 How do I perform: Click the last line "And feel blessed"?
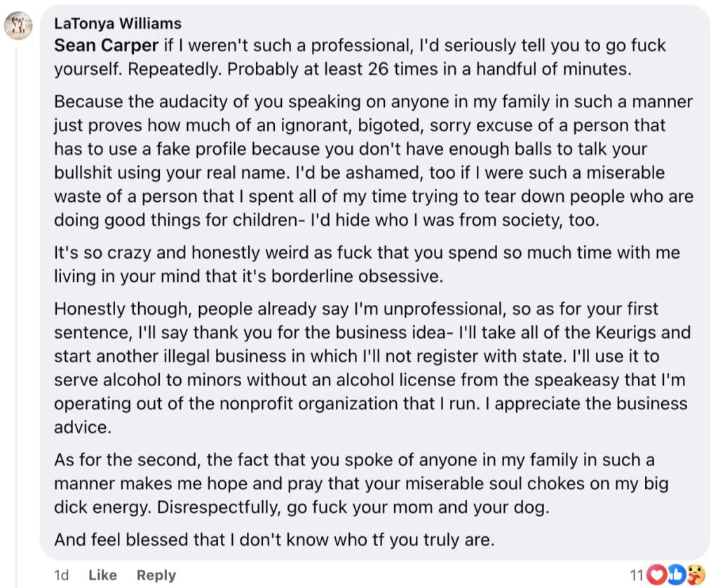coord(274,540)
